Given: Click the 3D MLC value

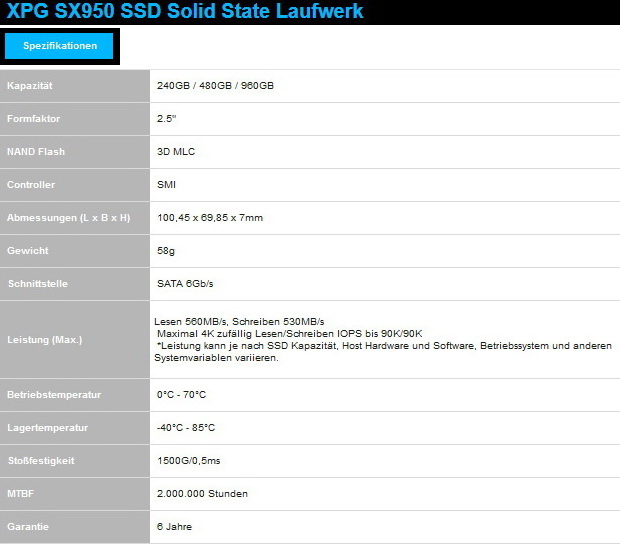Looking at the screenshot, I should [x=176, y=152].
